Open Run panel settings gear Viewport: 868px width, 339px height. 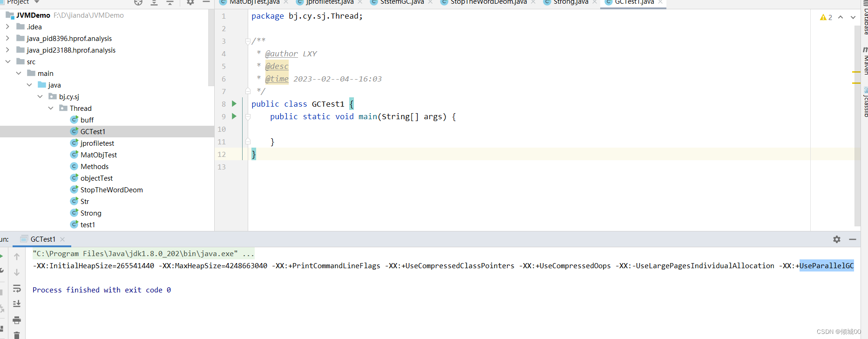point(837,239)
